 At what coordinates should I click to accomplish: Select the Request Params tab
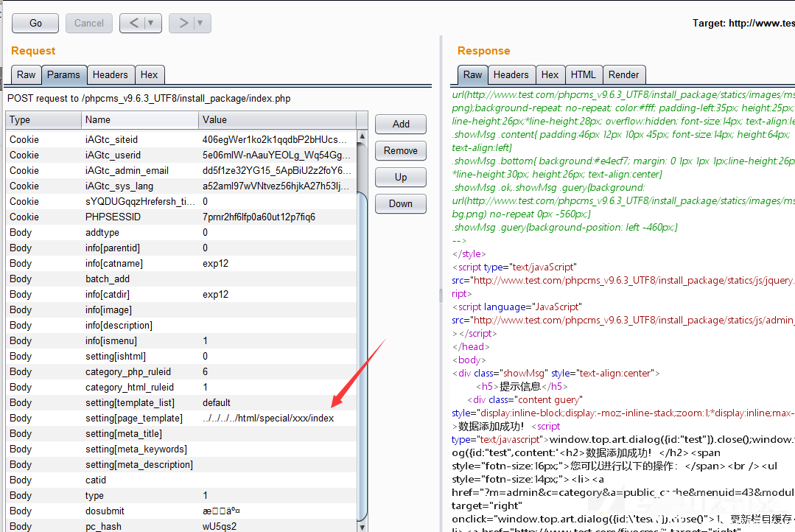[63, 75]
